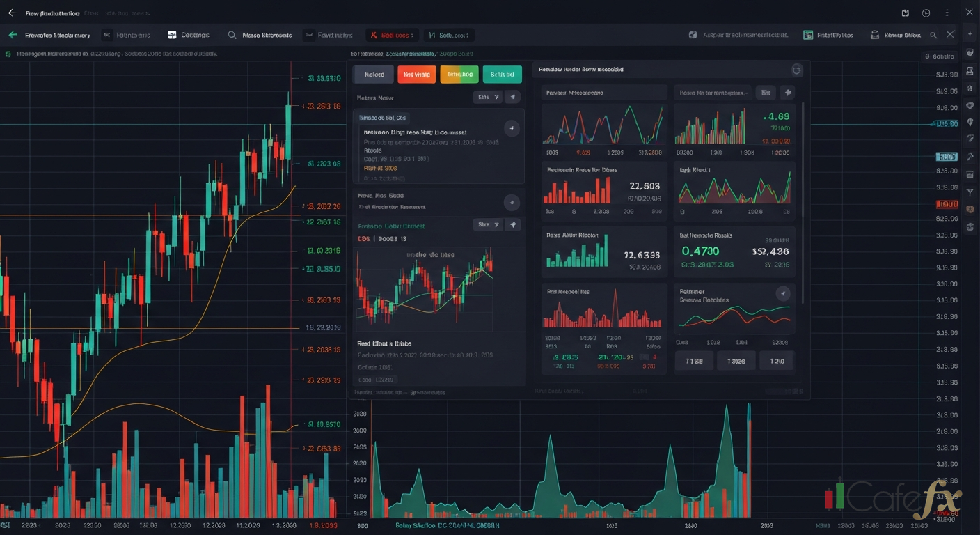The height and width of the screenshot is (535, 980).
Task: Click the red toolbar button with X icon
Action: click(392, 35)
